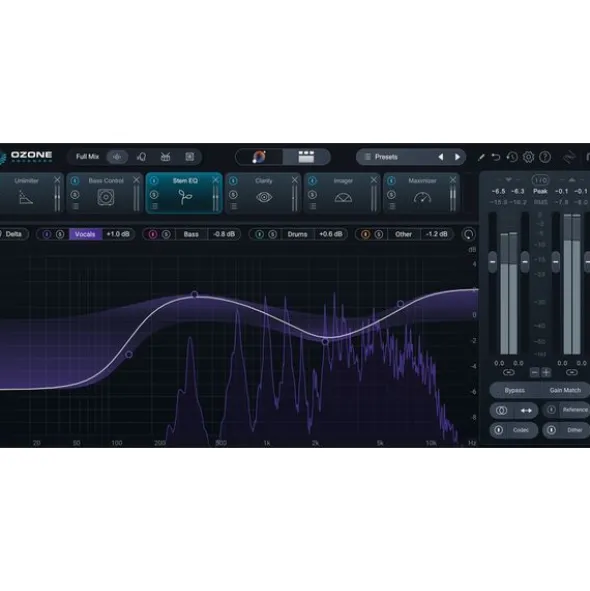Screen dimensions: 590x591
Task: Select the Vocals stem tab
Action: [85, 234]
